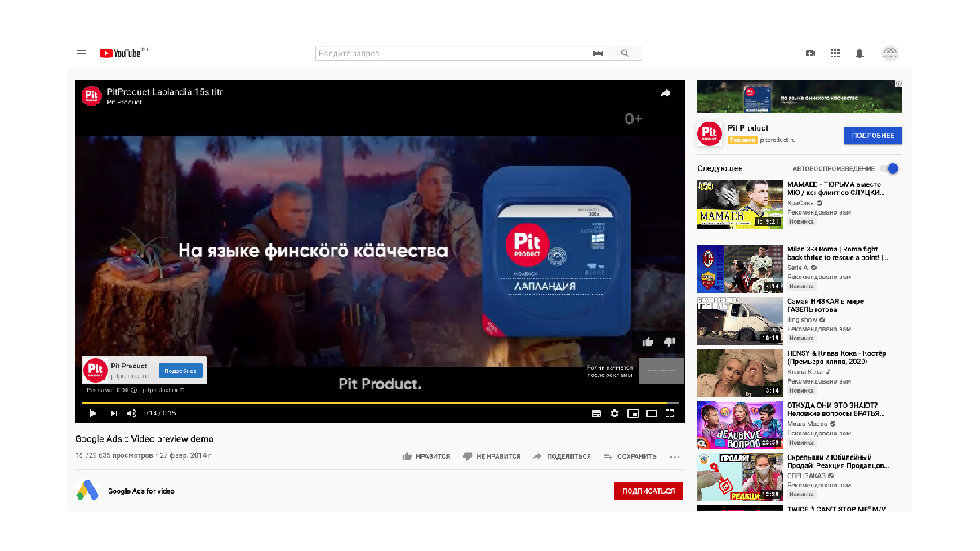
Task: Skip to the next video
Action: tap(114, 413)
